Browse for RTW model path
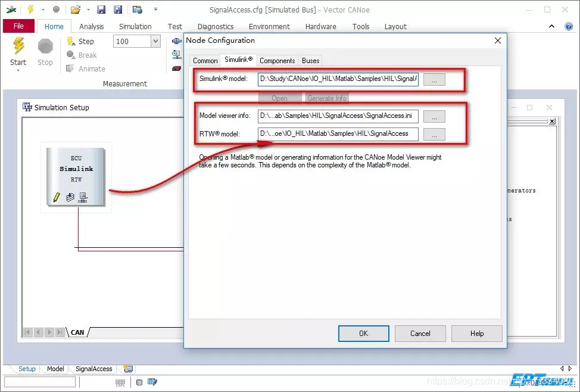Viewport: 580px width, 392px height. (x=434, y=135)
